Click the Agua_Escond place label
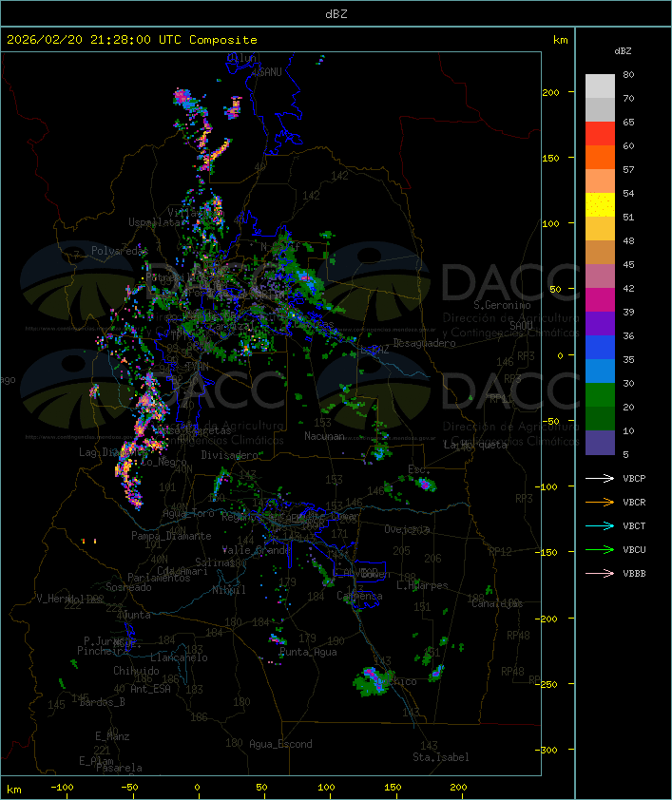This screenshot has height=800, width=672. coord(280,744)
